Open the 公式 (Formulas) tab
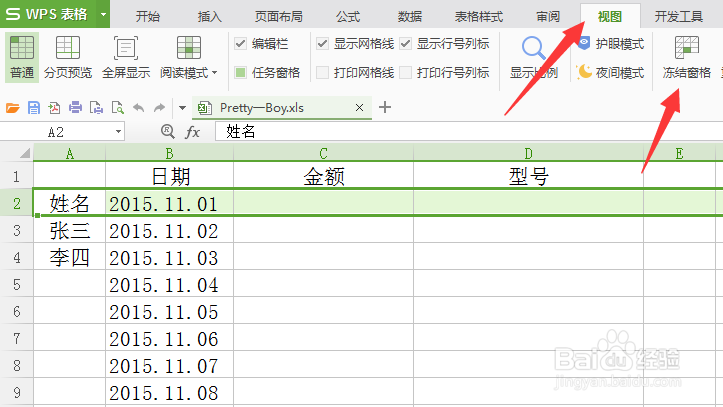Image resolution: width=723 pixels, height=407 pixels. tap(348, 17)
